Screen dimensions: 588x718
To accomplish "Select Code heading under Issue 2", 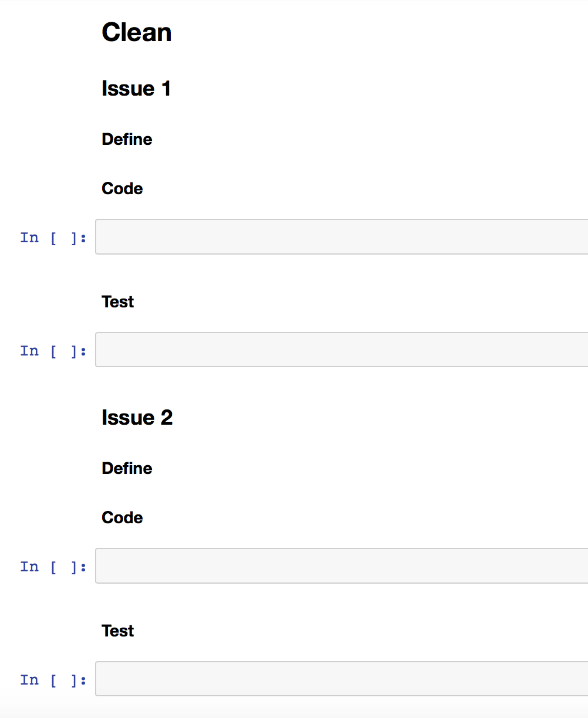I will click(122, 518).
